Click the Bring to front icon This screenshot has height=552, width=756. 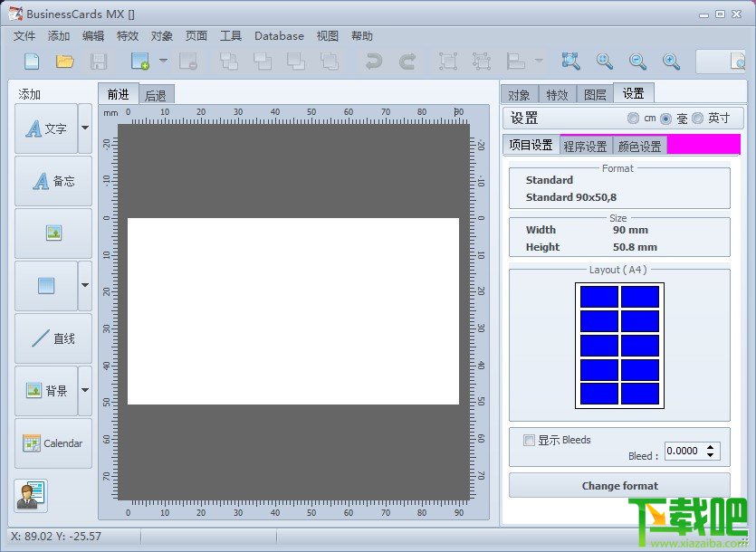[228, 62]
